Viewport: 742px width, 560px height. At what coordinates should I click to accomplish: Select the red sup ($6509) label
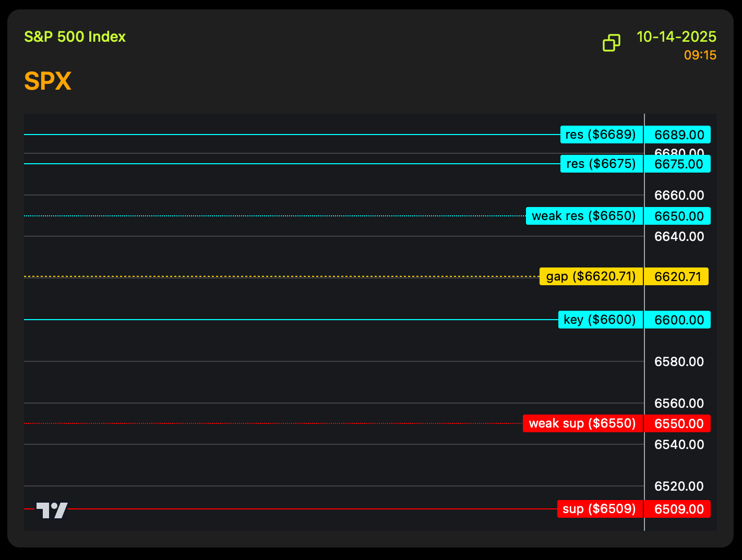click(600, 509)
